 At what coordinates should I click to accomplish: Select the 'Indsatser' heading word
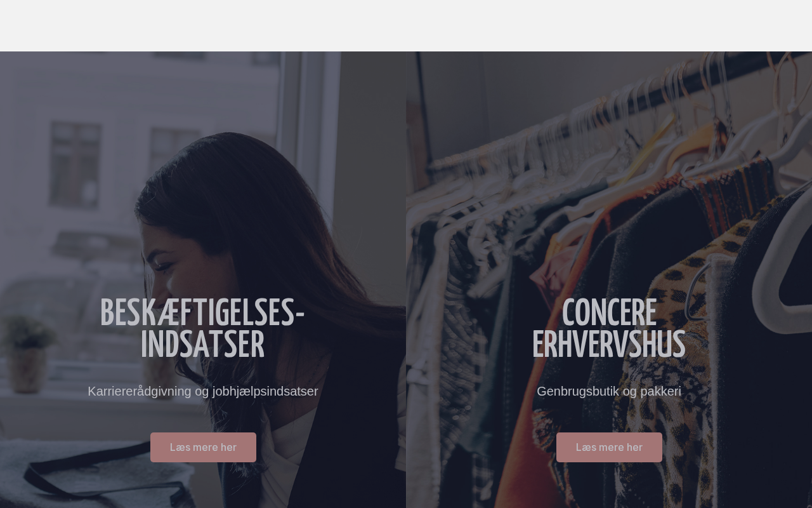coord(203,345)
